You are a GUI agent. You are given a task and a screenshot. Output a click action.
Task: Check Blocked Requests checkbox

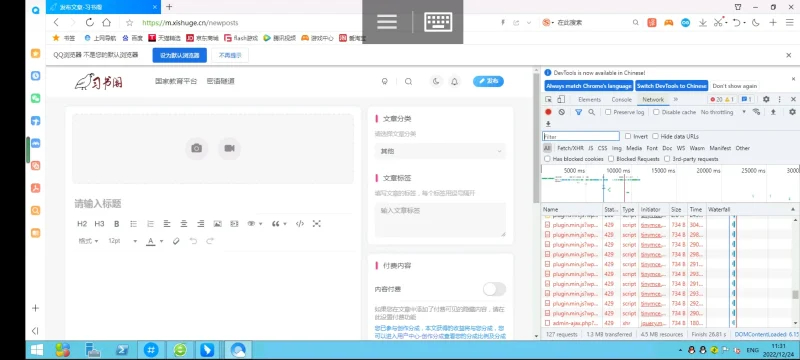[611, 159]
